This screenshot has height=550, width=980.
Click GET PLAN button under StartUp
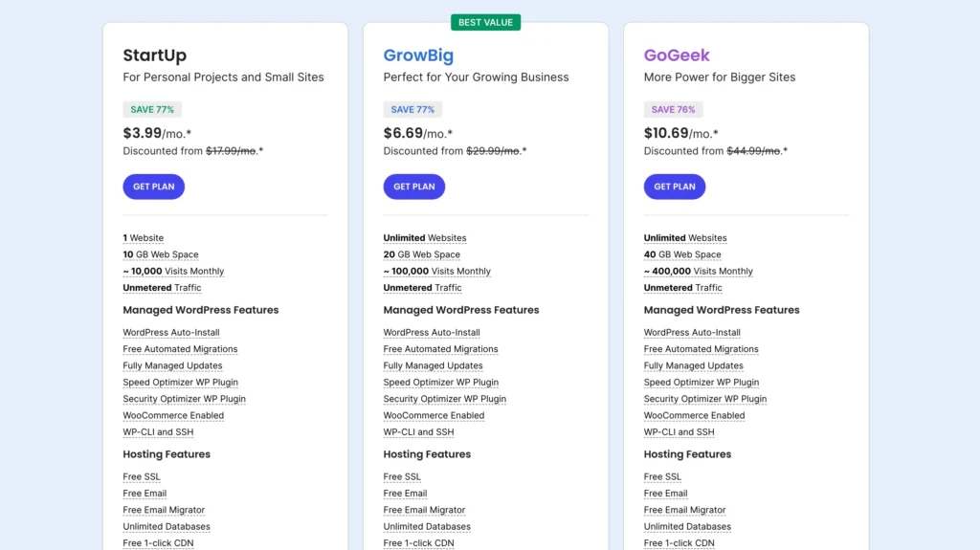pos(153,187)
